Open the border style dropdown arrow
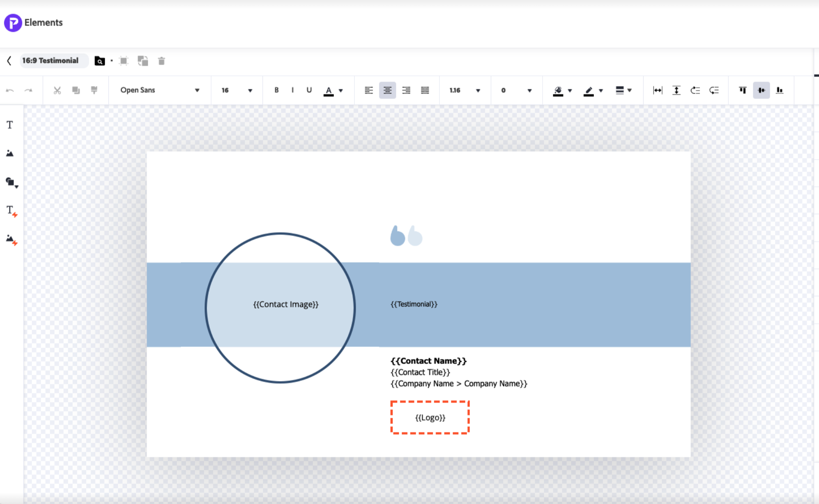This screenshot has height=504, width=819. (629, 91)
